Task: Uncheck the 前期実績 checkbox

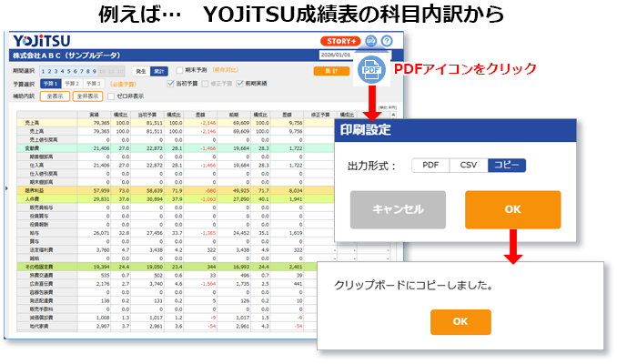Action: pos(239,84)
